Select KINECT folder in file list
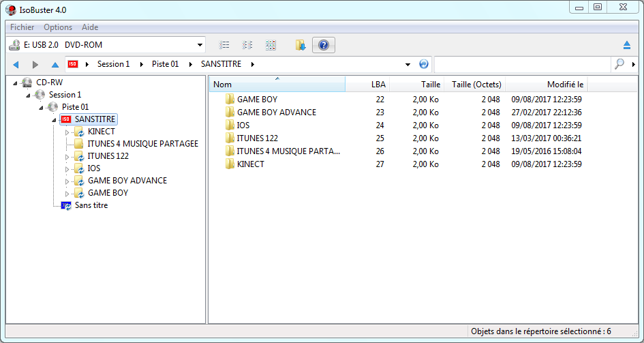Screen dimensions: 644x343 click(251, 164)
